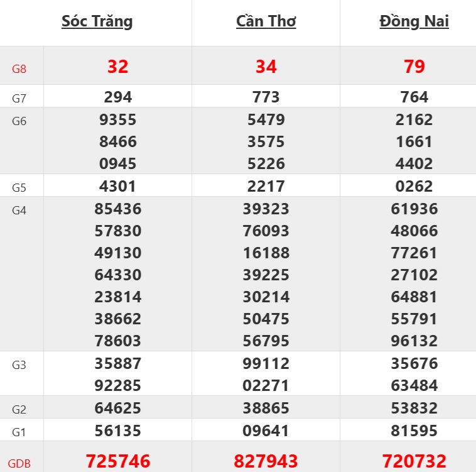Image resolution: width=476 pixels, height=472 pixels.
Task: Click the red G8 number 79
Action: 414,67
